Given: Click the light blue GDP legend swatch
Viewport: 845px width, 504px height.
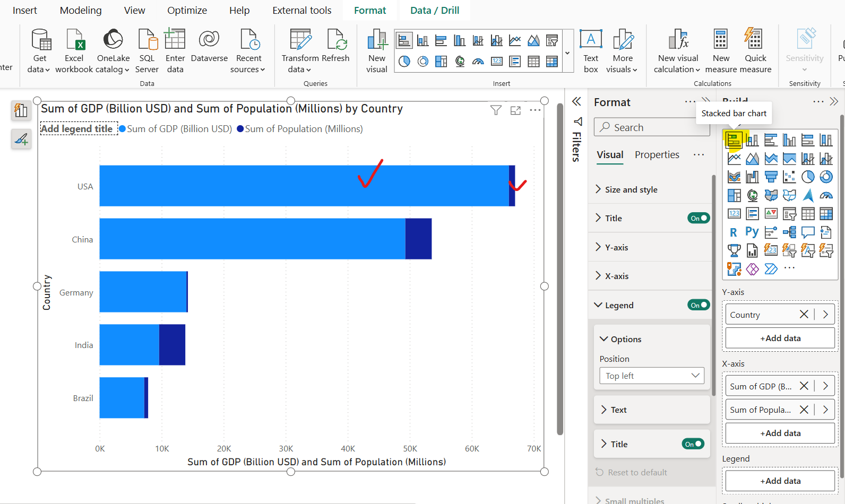Looking at the screenshot, I should [x=123, y=129].
